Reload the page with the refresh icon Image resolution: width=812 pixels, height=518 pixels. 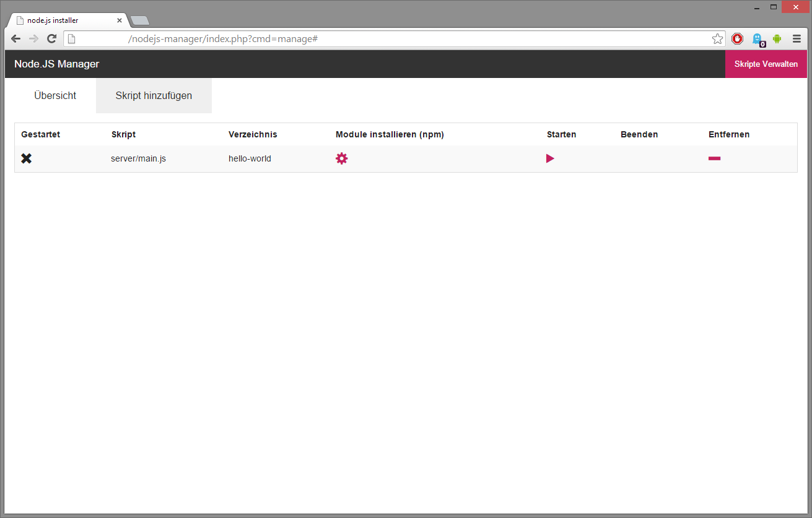click(x=52, y=39)
